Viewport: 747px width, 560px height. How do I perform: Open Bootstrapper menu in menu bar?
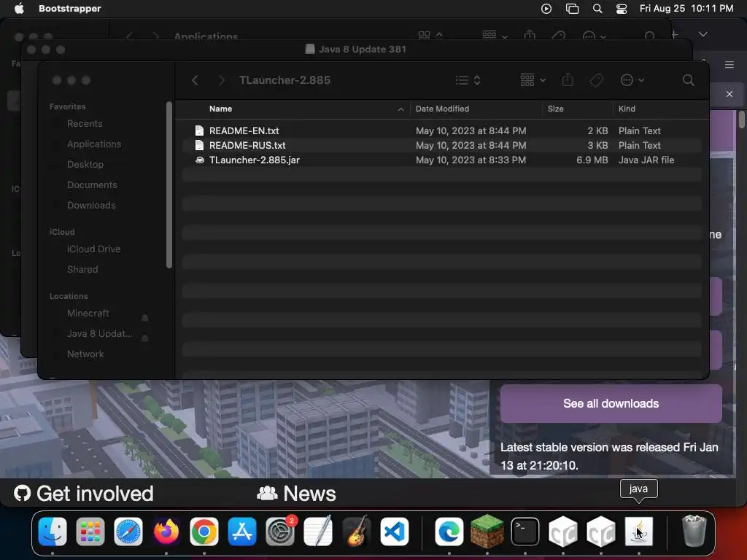coord(69,8)
